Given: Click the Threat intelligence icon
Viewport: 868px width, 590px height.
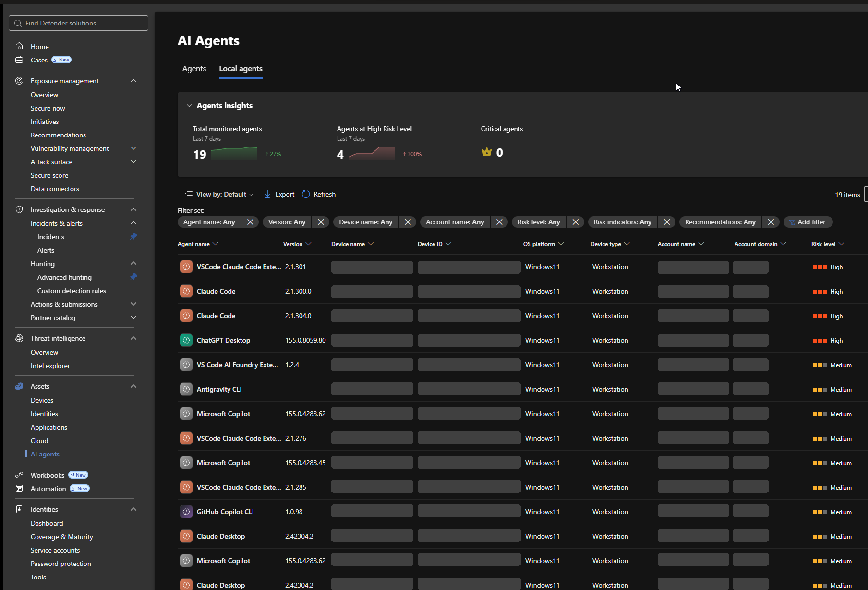Looking at the screenshot, I should pos(19,338).
